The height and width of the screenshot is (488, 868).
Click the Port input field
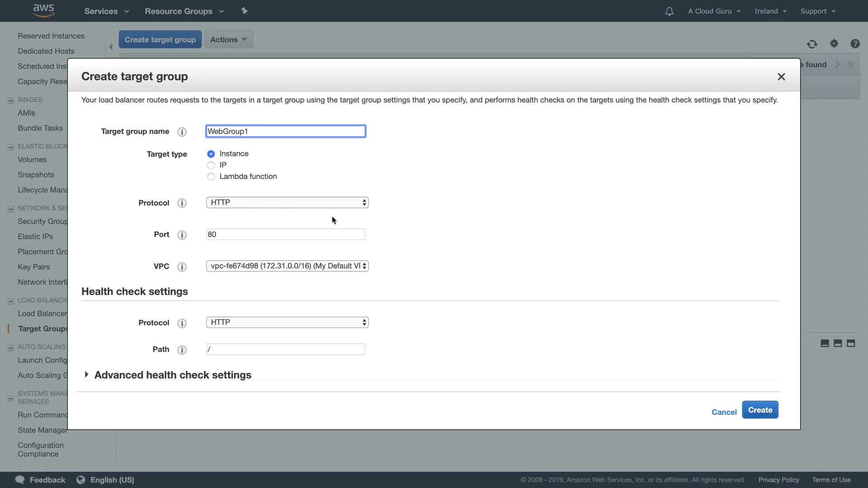(285, 235)
